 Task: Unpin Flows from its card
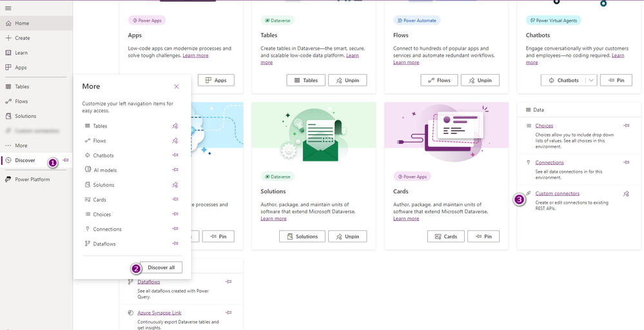pyautogui.click(x=480, y=80)
